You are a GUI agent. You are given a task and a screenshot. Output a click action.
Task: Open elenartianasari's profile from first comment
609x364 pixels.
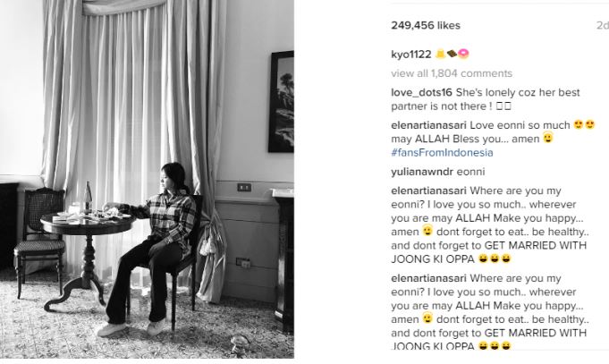tap(428, 125)
